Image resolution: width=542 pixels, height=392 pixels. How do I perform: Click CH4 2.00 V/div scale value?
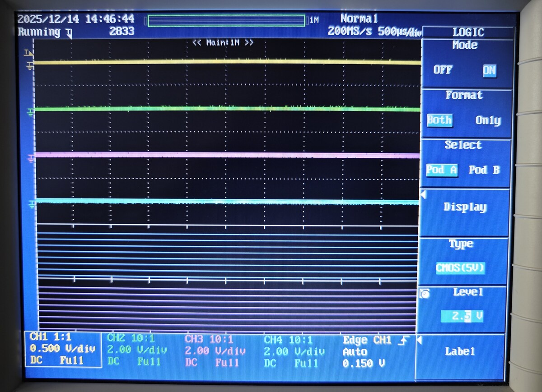point(294,351)
